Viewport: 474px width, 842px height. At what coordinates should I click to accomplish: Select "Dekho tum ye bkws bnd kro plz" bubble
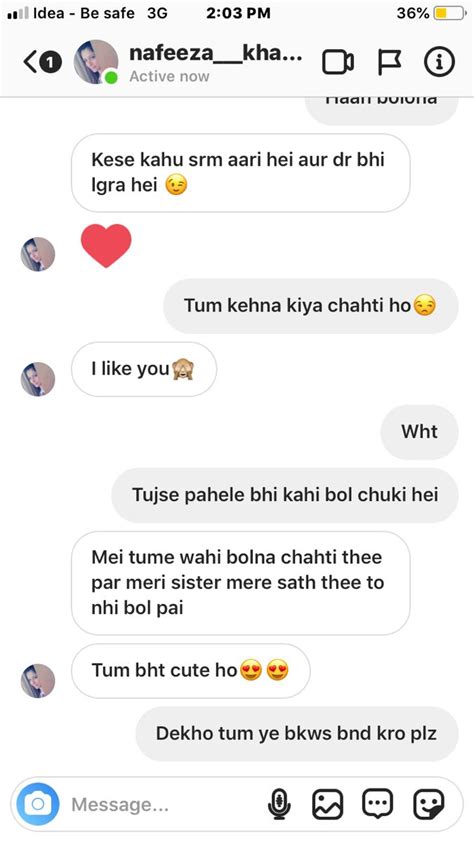[297, 734]
